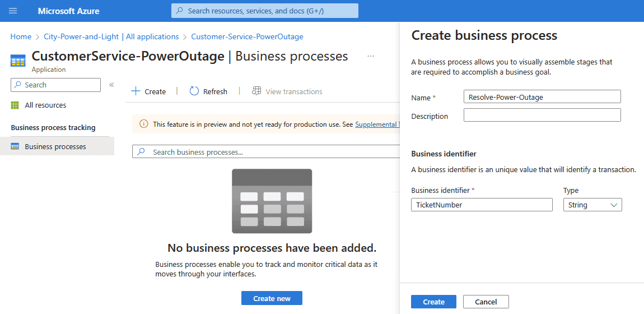644x314 pixels.
Task: Click the Business processes table icon in sidebar
Action: coord(15,147)
